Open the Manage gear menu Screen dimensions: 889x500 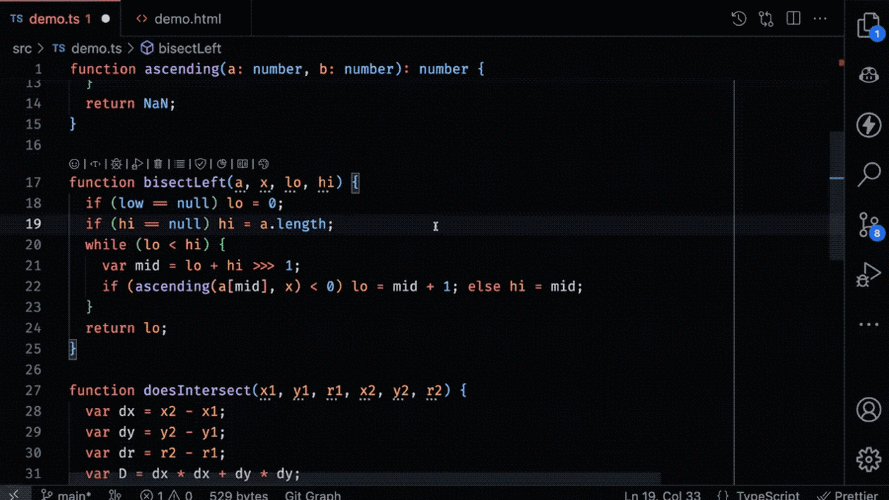pyautogui.click(x=869, y=459)
